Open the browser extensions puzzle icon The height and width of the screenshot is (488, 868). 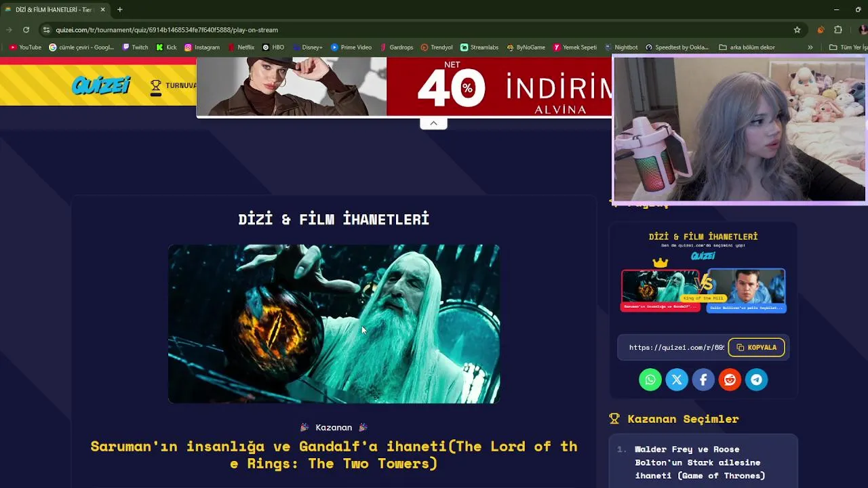pos(838,30)
